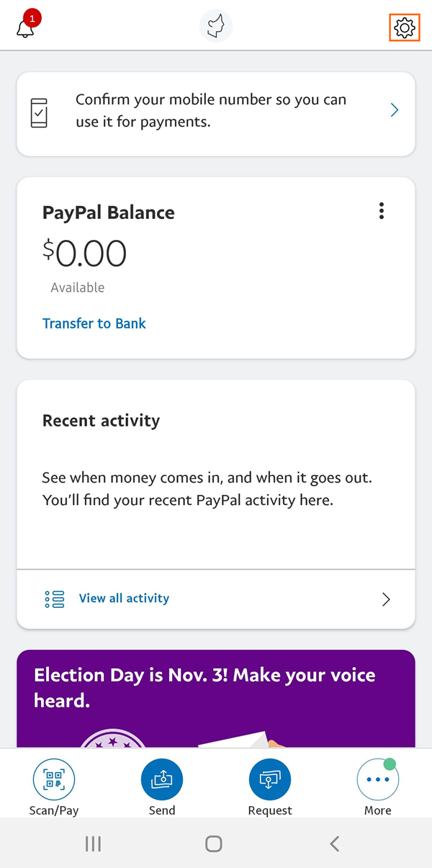Tap the PayPal logo at the top
The width and height of the screenshot is (432, 868).
(x=215, y=26)
